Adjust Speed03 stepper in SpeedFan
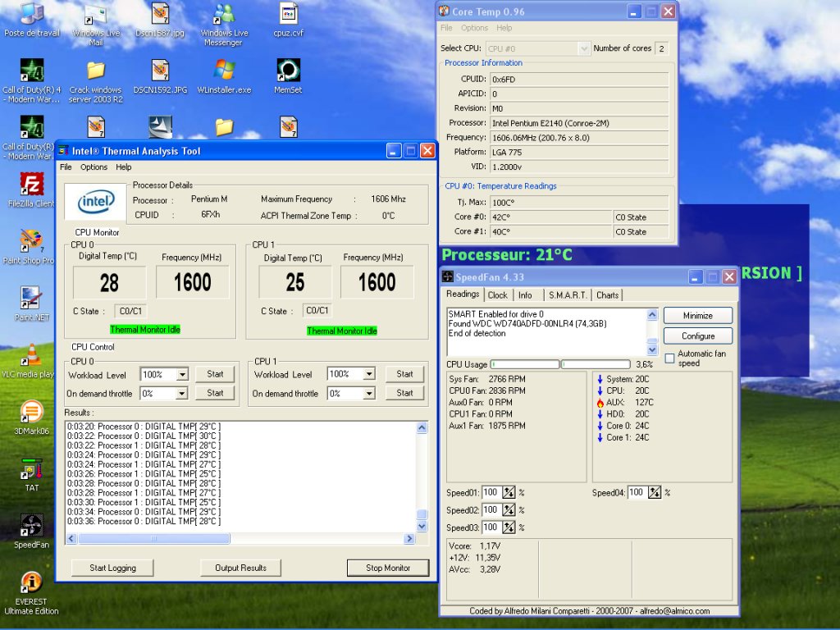 click(509, 527)
